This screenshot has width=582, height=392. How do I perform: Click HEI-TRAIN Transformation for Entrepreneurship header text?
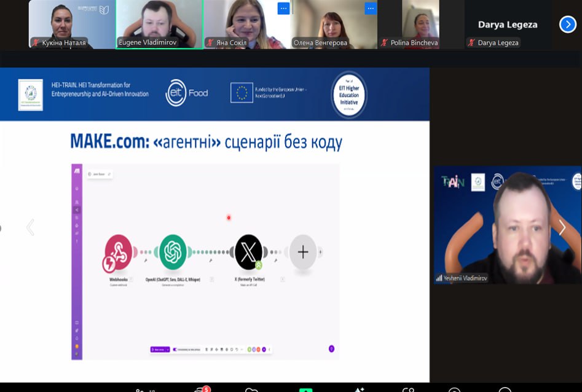click(100, 90)
